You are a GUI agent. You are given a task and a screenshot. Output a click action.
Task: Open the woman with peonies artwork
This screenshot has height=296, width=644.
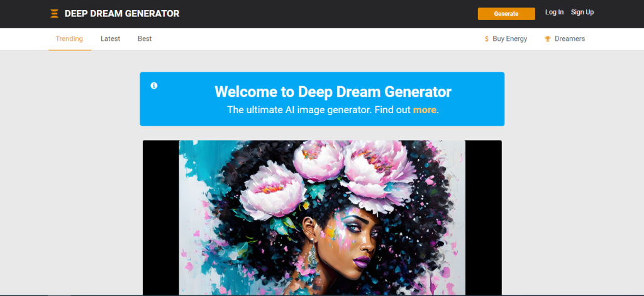(x=322, y=218)
